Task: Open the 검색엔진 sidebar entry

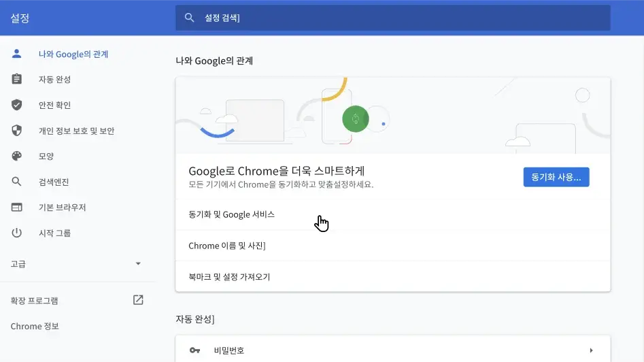Action: (x=54, y=182)
